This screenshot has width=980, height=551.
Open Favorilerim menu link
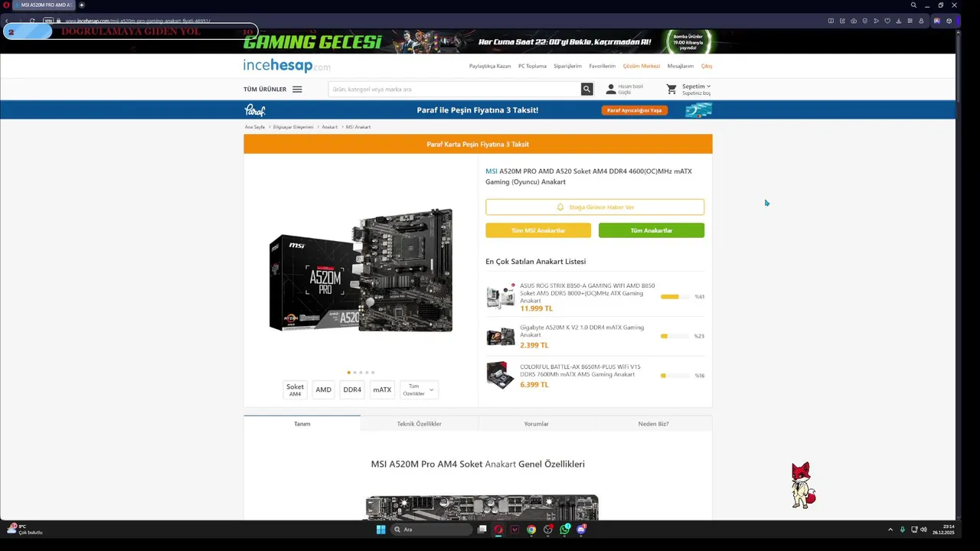pos(603,66)
